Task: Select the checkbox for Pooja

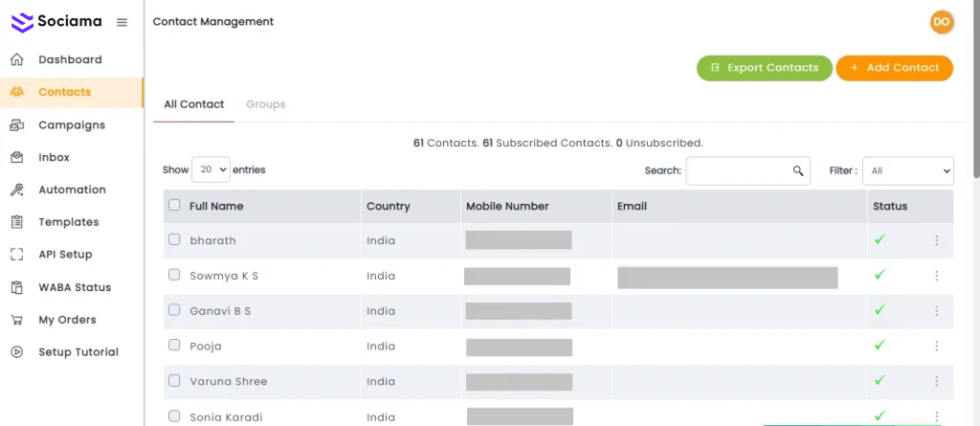Action: (174, 345)
